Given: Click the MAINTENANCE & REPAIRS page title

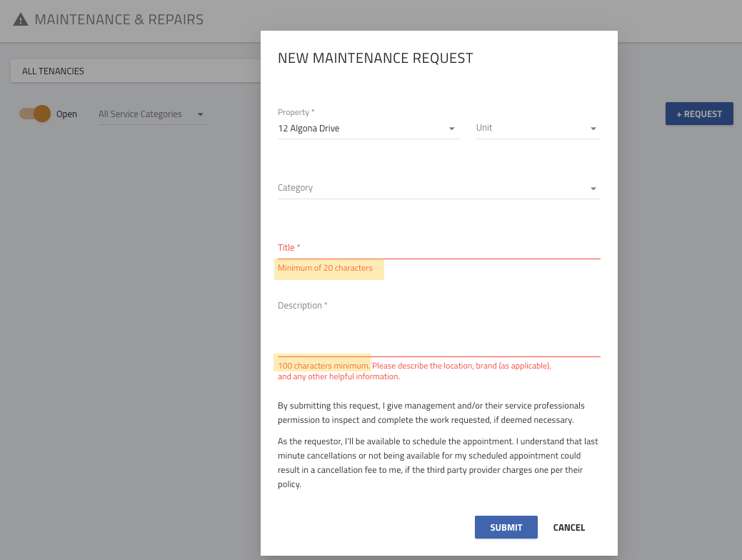Looking at the screenshot, I should tap(119, 19).
